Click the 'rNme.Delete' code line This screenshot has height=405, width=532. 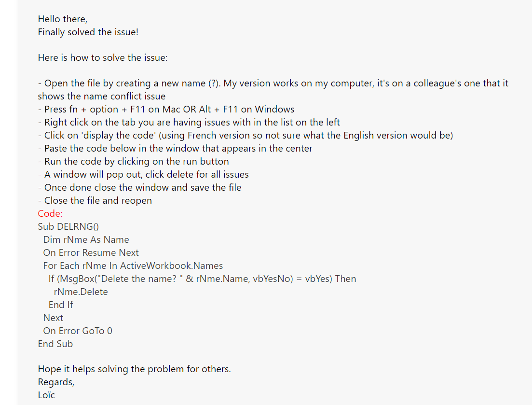[81, 292]
